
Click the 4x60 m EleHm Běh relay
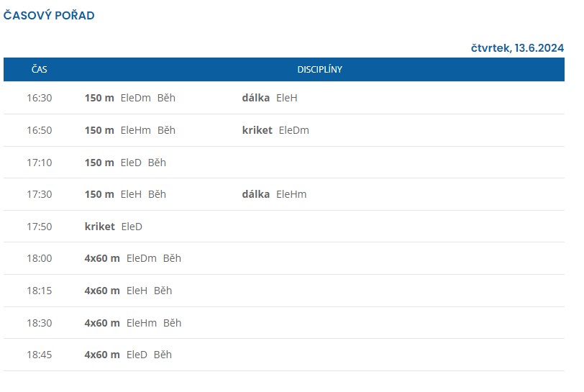click(x=132, y=323)
